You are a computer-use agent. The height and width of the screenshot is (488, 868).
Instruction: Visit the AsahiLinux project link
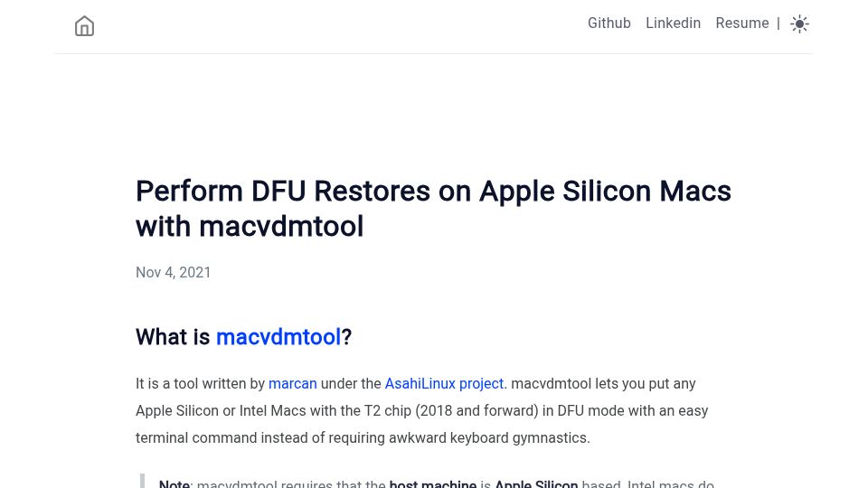[444, 383]
